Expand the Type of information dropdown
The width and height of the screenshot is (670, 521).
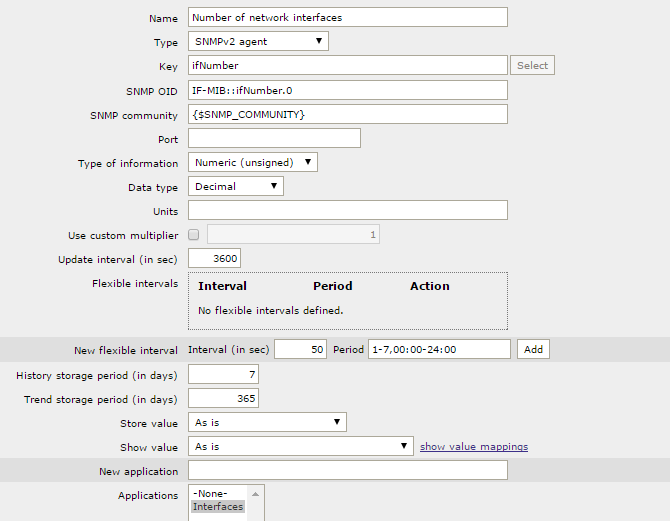tap(253, 162)
